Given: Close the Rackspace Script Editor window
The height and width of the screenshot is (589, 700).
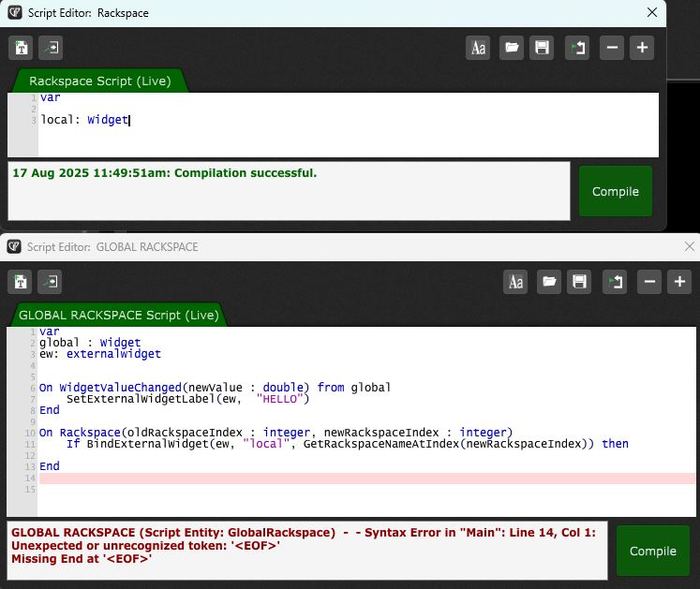Looking at the screenshot, I should 652,12.
